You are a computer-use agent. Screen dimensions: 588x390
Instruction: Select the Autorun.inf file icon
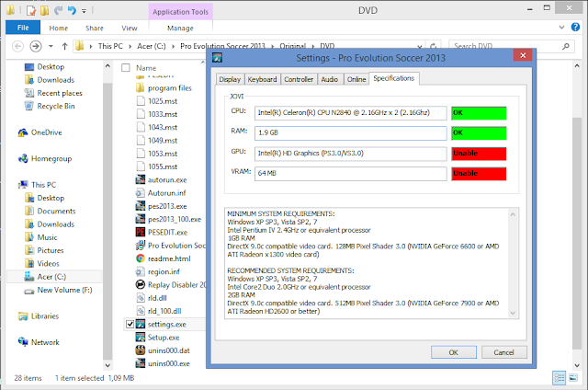(x=141, y=193)
